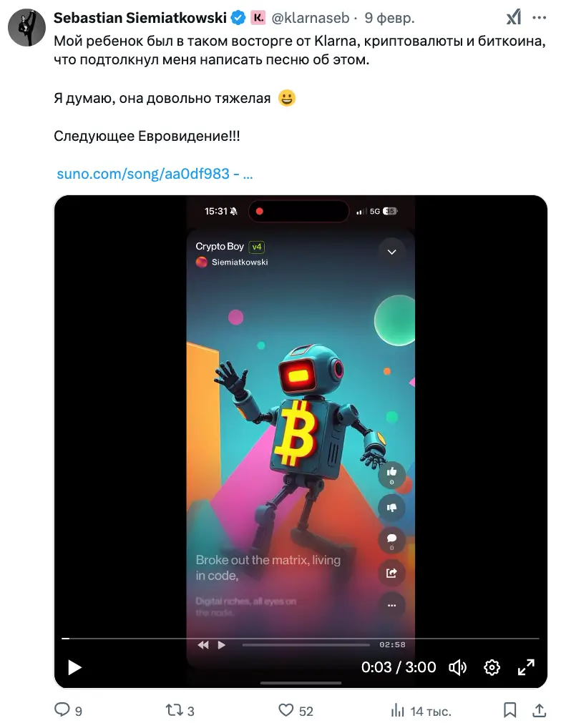561x728 pixels.
Task: Like the post with the heart icon
Action: (286, 710)
